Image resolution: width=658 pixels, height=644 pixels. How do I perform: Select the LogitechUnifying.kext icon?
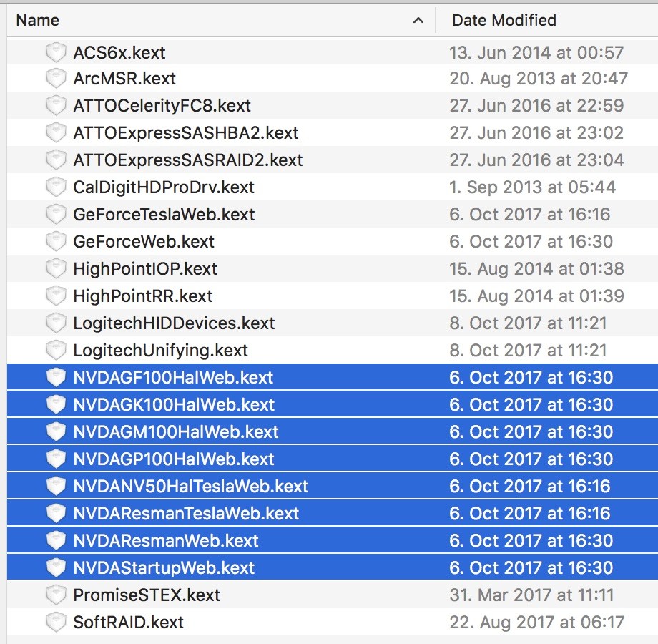click(56, 350)
